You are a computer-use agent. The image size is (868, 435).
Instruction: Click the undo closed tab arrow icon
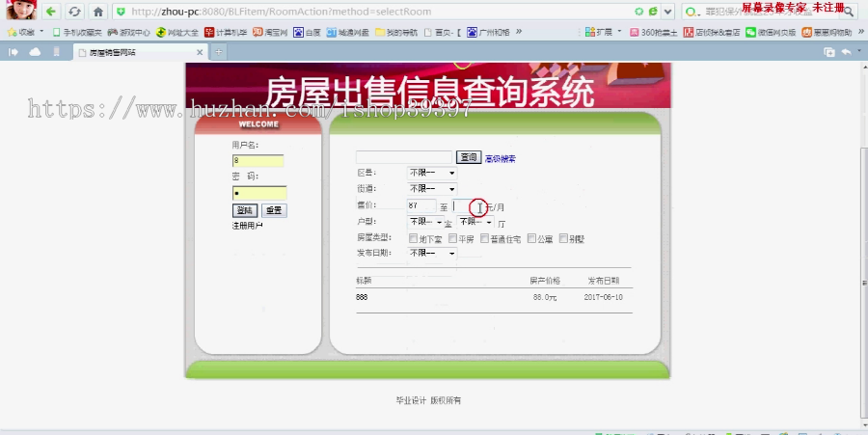(847, 52)
